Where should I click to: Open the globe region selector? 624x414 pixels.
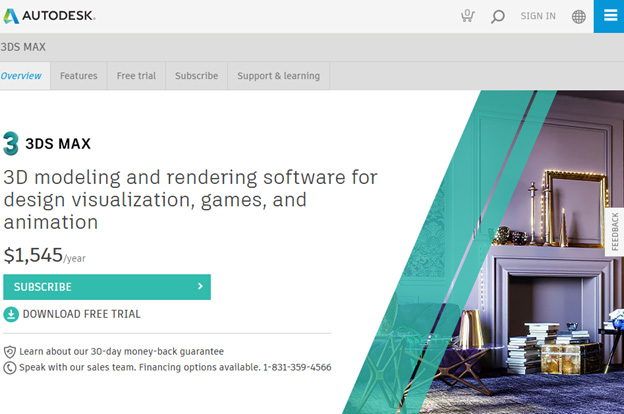pyautogui.click(x=579, y=16)
